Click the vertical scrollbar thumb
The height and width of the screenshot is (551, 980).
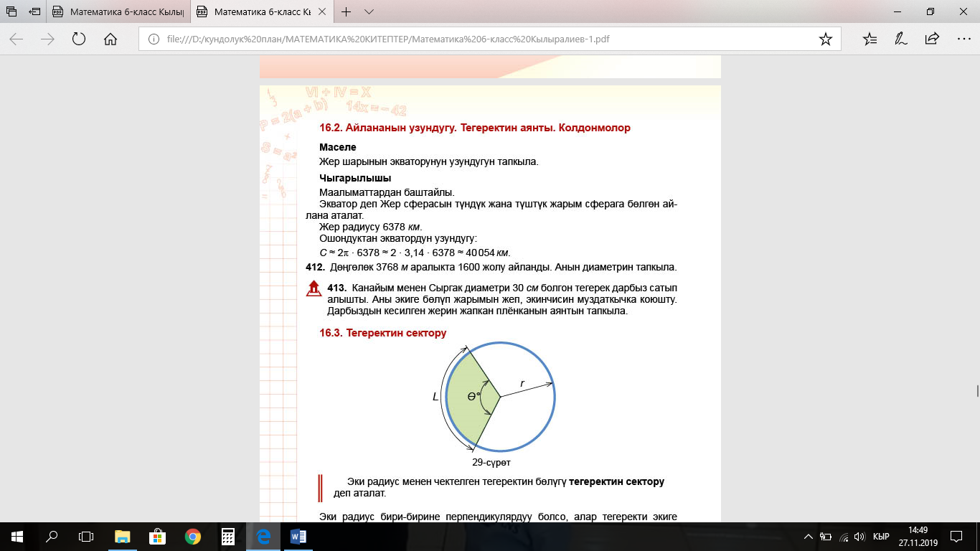pyautogui.click(x=977, y=390)
